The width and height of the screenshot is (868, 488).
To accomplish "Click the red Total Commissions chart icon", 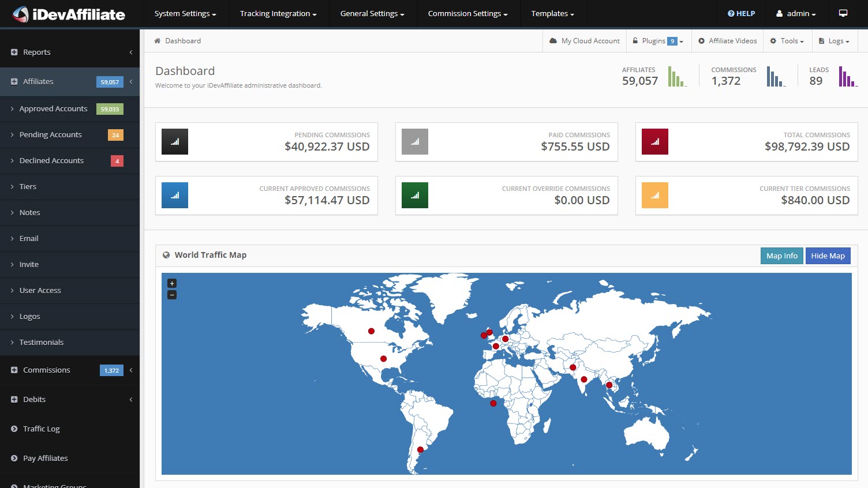I will click(x=655, y=142).
